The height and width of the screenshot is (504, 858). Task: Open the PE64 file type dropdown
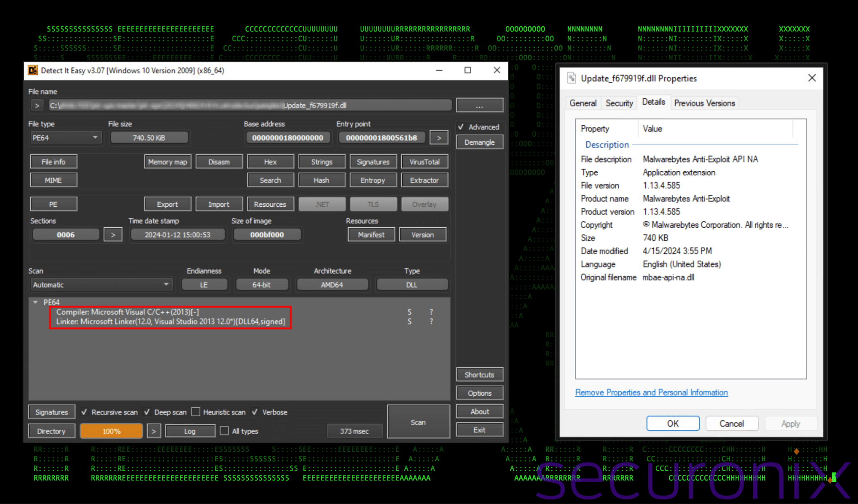[x=66, y=138]
